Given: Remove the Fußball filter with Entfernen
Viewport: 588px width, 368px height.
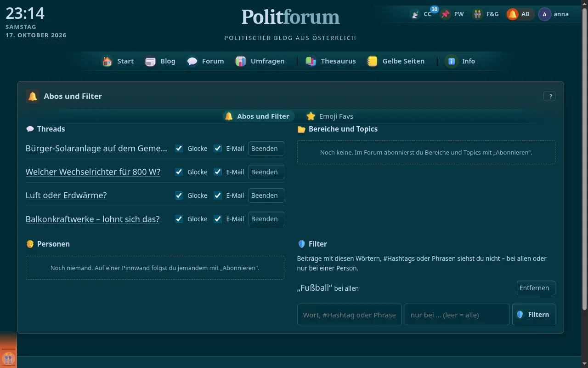Looking at the screenshot, I should pyautogui.click(x=536, y=288).
